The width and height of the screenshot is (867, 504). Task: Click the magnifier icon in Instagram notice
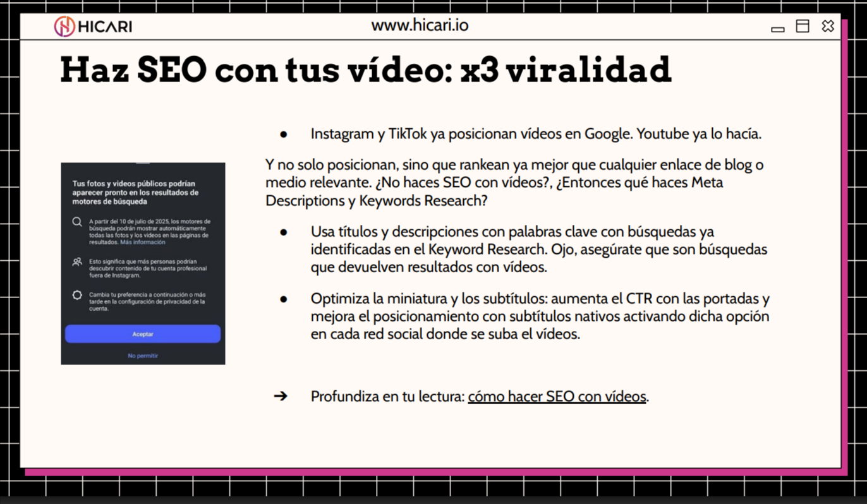click(x=77, y=222)
